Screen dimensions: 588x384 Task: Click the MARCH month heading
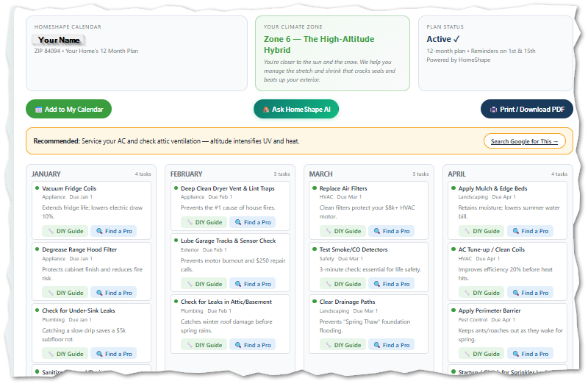click(320, 174)
